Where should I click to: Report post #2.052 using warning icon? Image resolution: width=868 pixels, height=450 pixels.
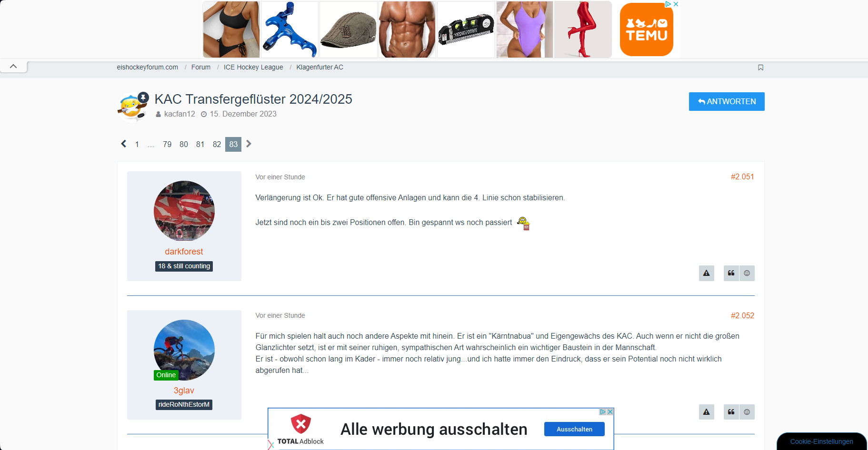point(707,412)
